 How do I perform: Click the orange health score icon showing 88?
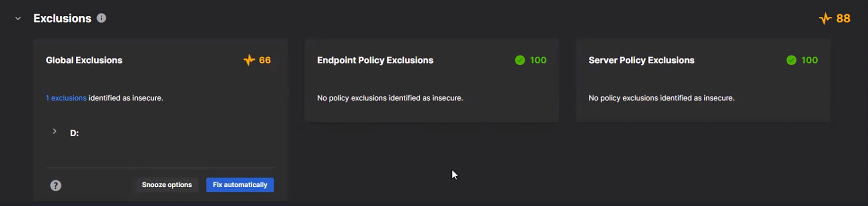click(825, 19)
